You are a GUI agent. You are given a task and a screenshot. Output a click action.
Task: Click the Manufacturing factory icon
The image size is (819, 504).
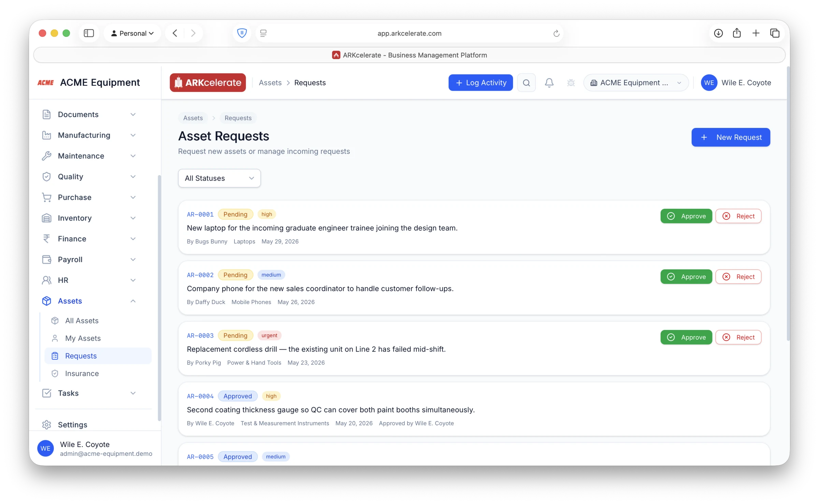[x=47, y=135]
